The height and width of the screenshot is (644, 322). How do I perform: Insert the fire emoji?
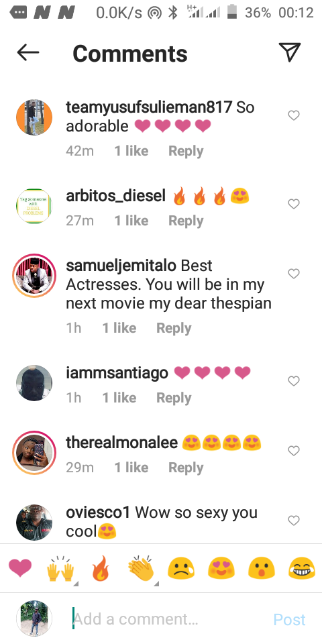(x=101, y=568)
